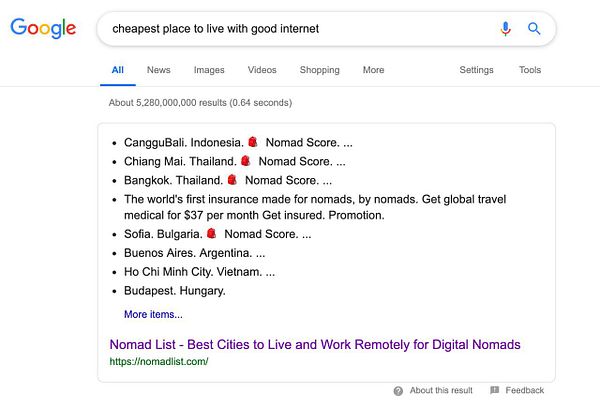Switch to the Images tab
Viewport: 600px width, 405px height.
point(209,70)
